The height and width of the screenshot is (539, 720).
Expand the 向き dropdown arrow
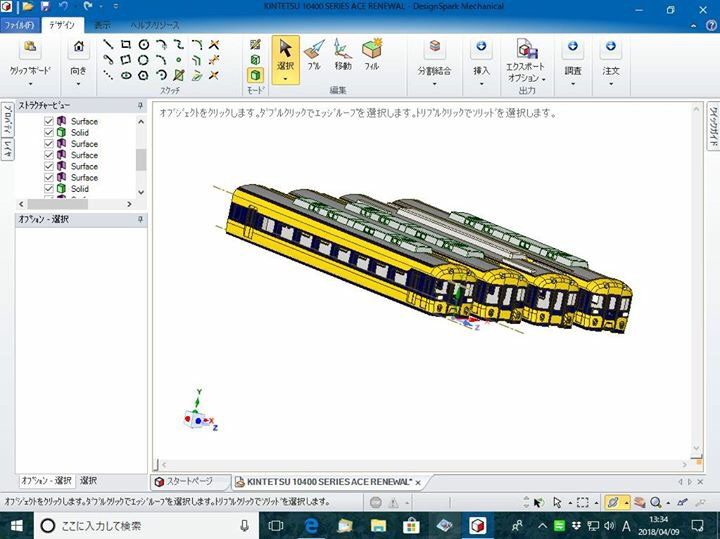coord(79,84)
